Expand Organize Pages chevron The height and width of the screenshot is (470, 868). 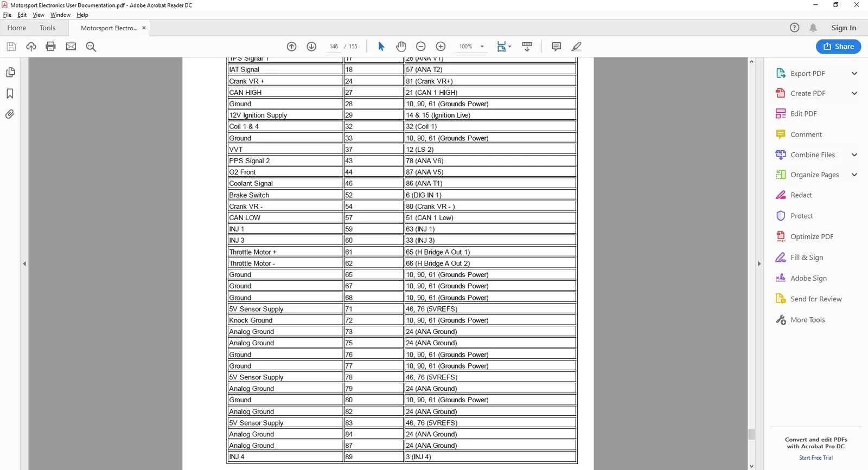(x=854, y=175)
